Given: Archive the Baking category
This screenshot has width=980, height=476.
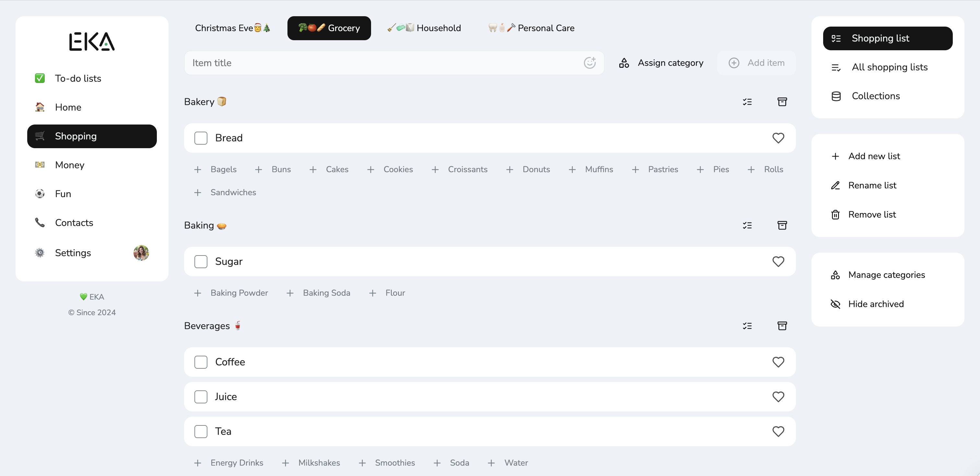Looking at the screenshot, I should pos(782,225).
